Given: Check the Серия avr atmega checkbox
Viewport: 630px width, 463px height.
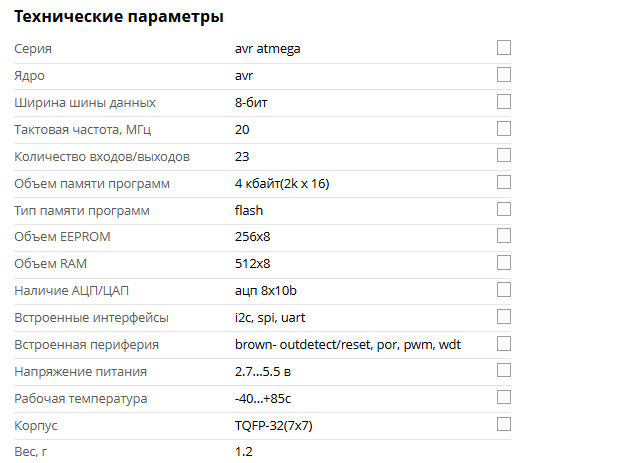Looking at the screenshot, I should click(504, 48).
